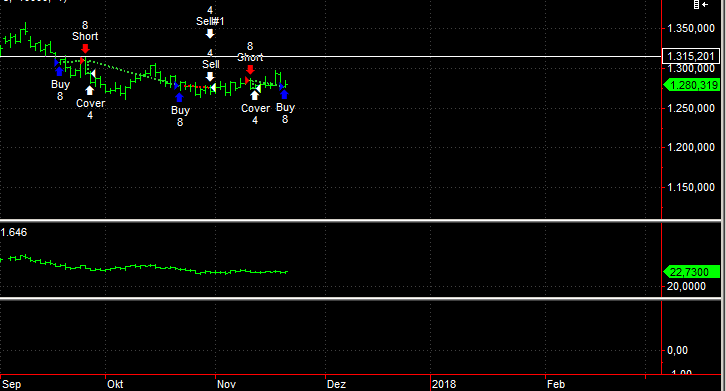
Task: Click the Sep label on time axis
Action: [12, 385]
